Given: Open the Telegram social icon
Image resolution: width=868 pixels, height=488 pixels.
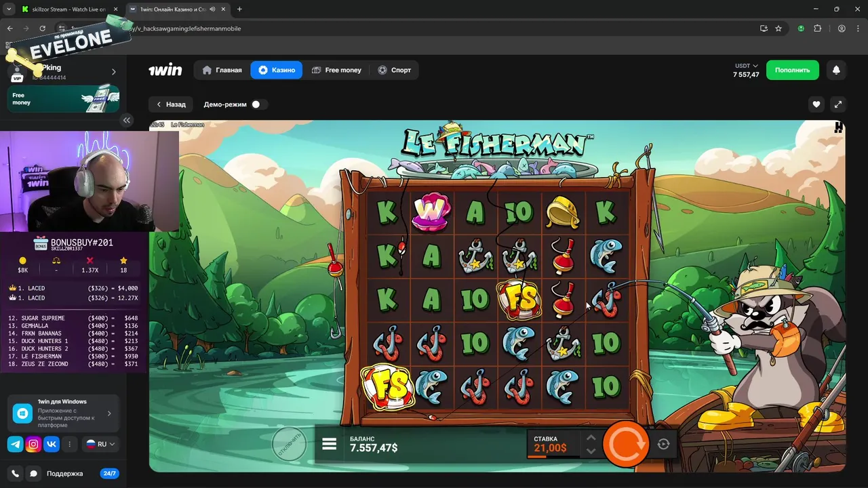Looking at the screenshot, I should click(x=15, y=445).
